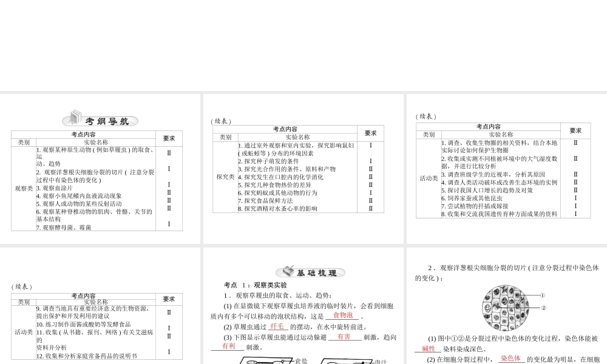
Task: Click row '1. 调查、收集生物圈的相关资料'
Action: pos(500,147)
